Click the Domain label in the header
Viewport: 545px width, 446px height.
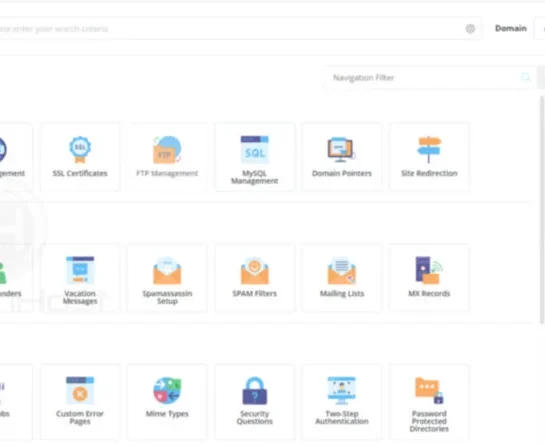pos(511,28)
